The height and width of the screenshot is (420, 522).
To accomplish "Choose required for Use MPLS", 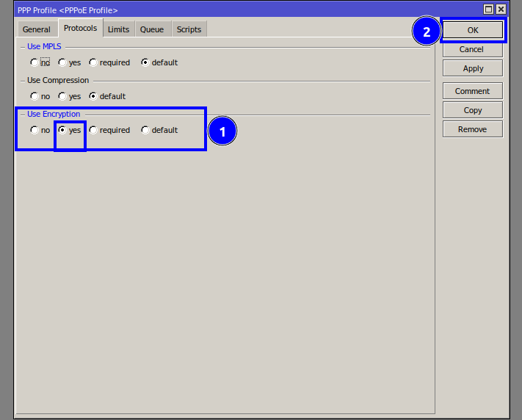I will (93, 63).
